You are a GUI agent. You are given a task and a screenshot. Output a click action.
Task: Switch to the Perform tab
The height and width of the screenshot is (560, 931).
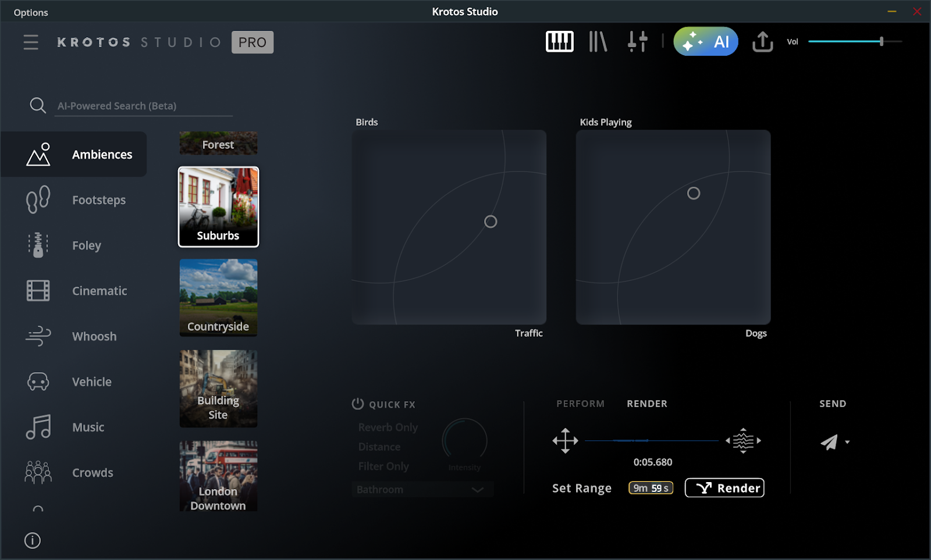580,404
